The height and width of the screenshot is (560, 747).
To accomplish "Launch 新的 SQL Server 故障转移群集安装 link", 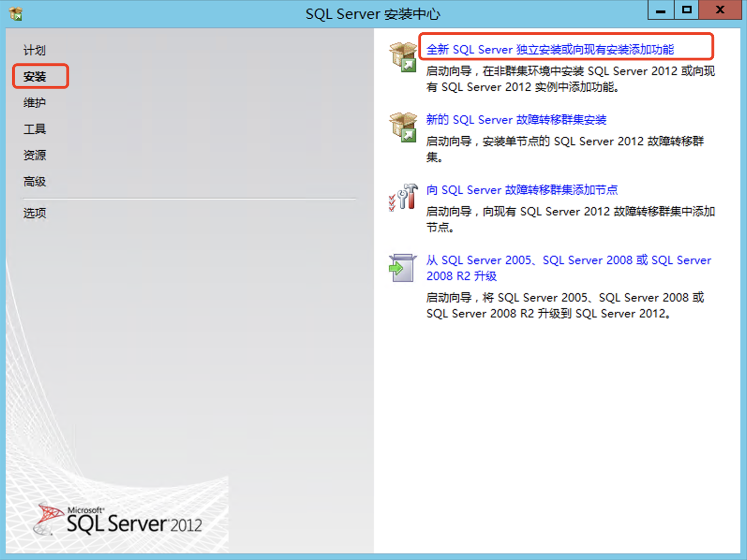I will 516,119.
